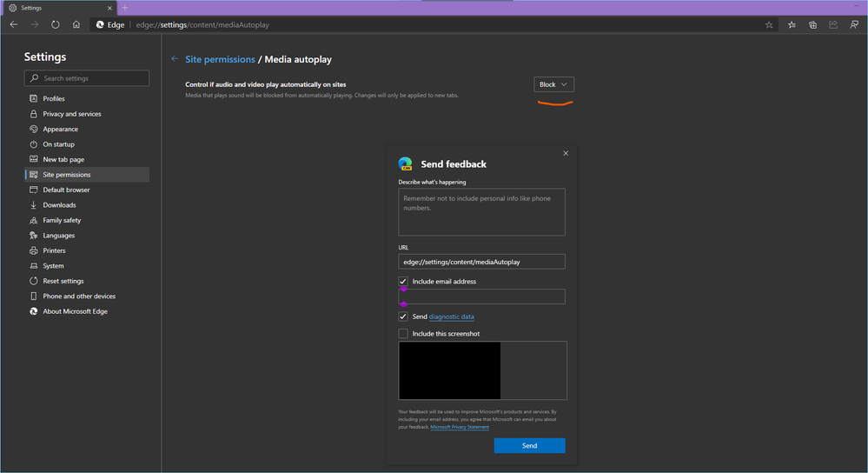868x473 pixels.
Task: Click the email address input field
Action: tap(481, 296)
